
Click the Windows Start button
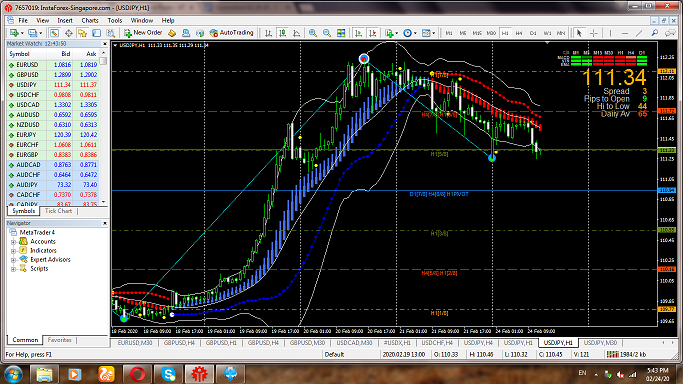point(14,374)
